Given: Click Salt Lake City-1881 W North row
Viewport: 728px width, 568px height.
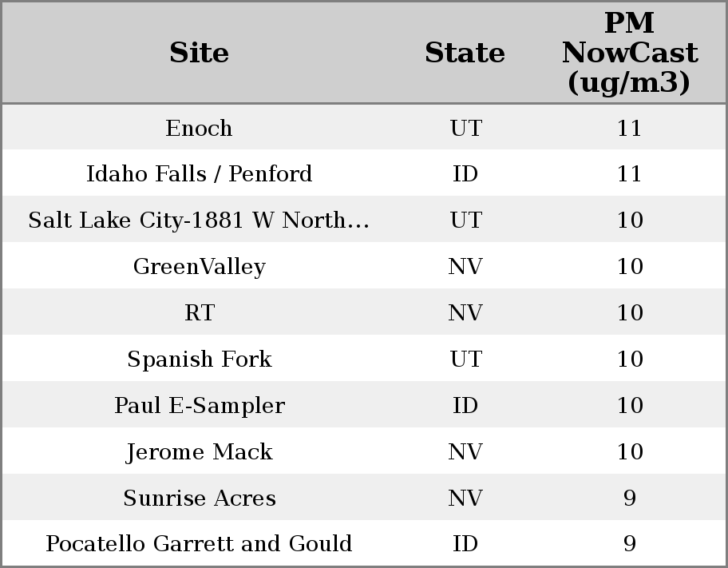Looking at the screenshot, I should click(199, 220).
